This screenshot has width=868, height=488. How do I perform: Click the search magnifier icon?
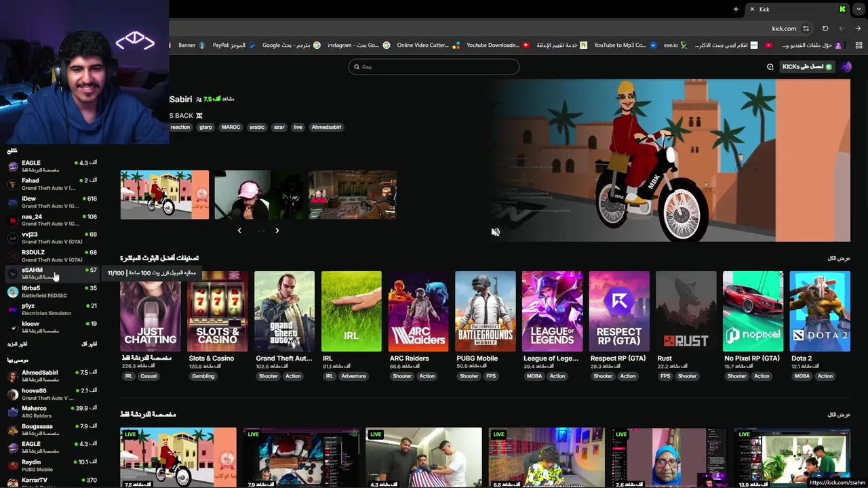click(x=357, y=66)
